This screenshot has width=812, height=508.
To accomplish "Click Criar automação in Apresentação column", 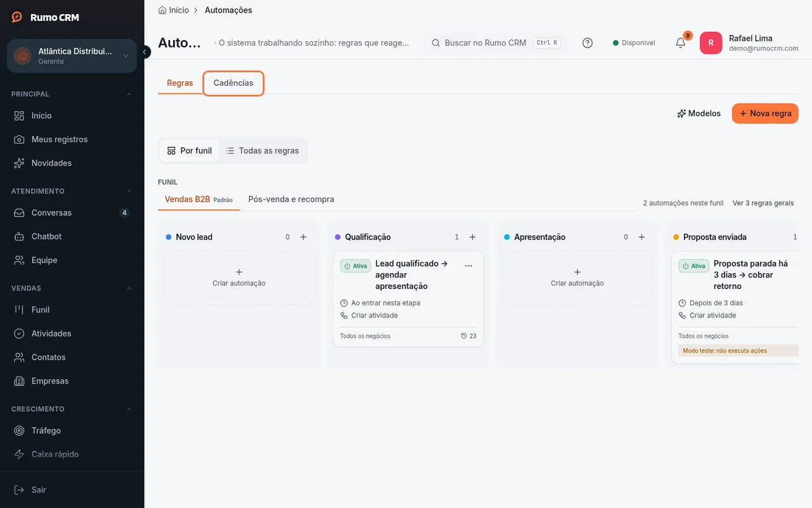I will (577, 277).
